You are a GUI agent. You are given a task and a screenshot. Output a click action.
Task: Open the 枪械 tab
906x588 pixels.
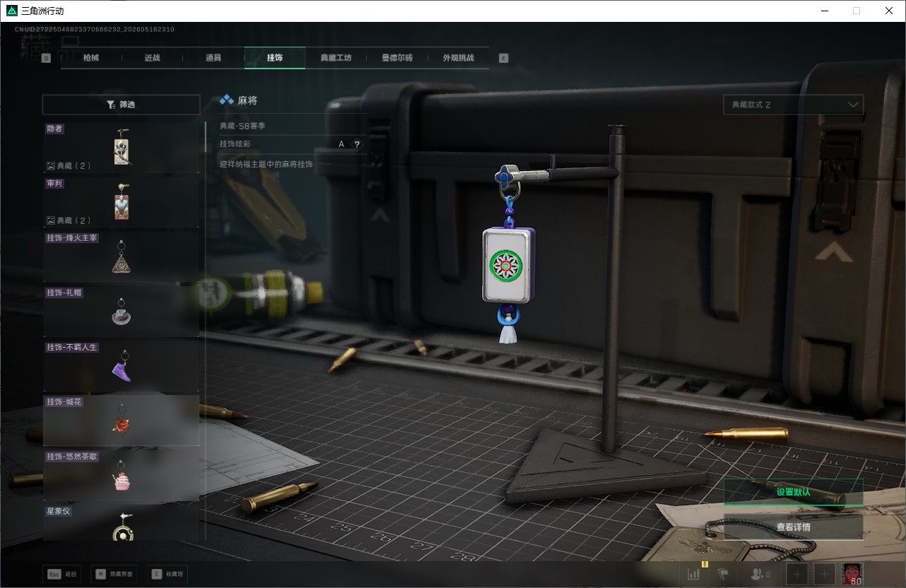[x=91, y=58]
